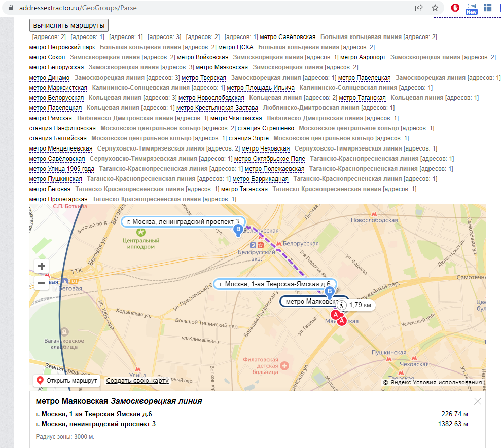501x448 pixels.
Task: Open the Создать свою карту link
Action: [137, 380]
